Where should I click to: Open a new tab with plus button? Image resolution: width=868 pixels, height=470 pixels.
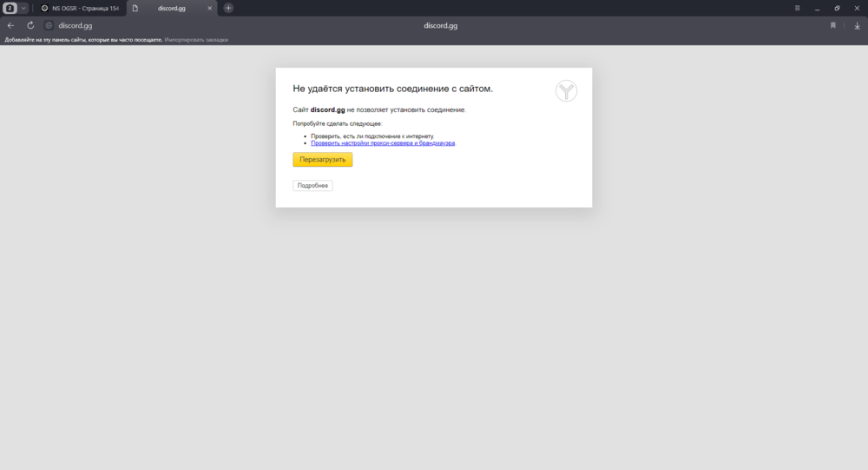tap(228, 9)
